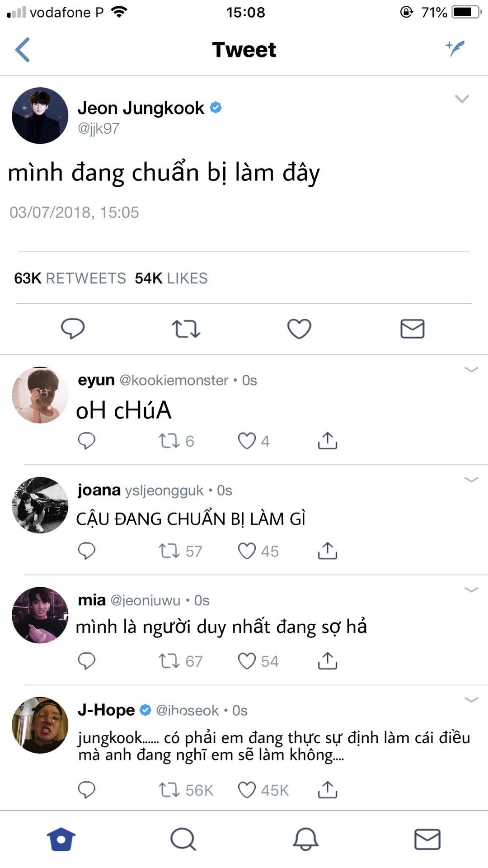Retweet the main Jungkook tweet
The height and width of the screenshot is (868, 488).
[x=186, y=329]
